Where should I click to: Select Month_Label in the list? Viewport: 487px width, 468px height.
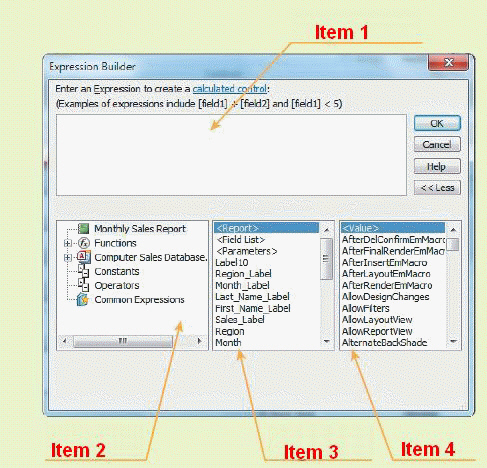[x=266, y=286]
